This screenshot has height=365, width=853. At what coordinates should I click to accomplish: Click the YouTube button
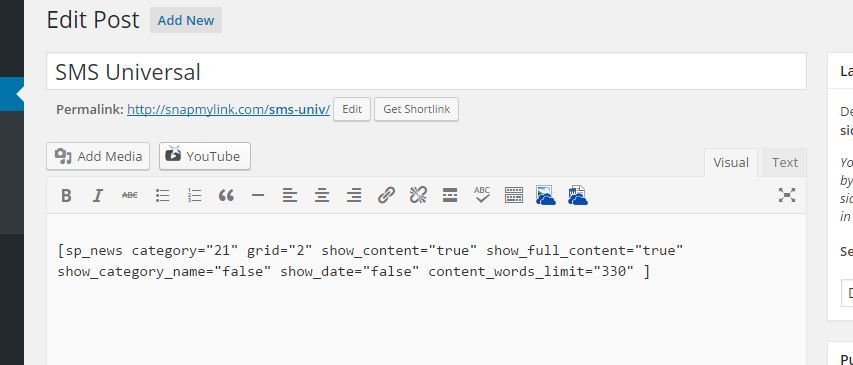[x=205, y=156]
